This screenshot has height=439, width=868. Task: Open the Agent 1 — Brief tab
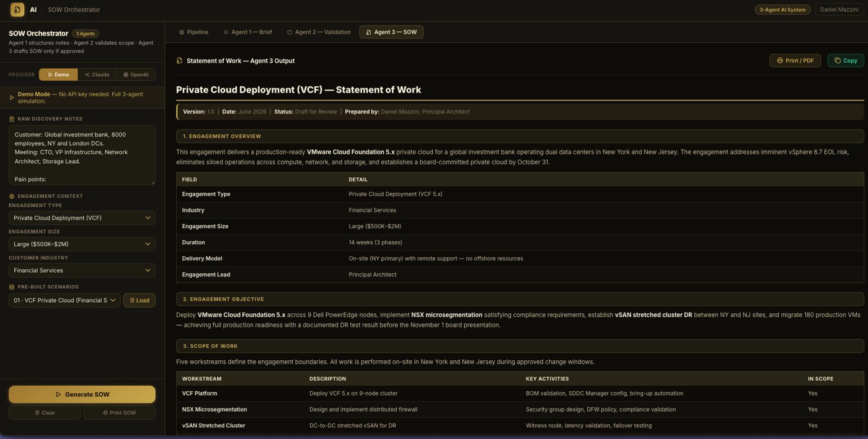[247, 32]
